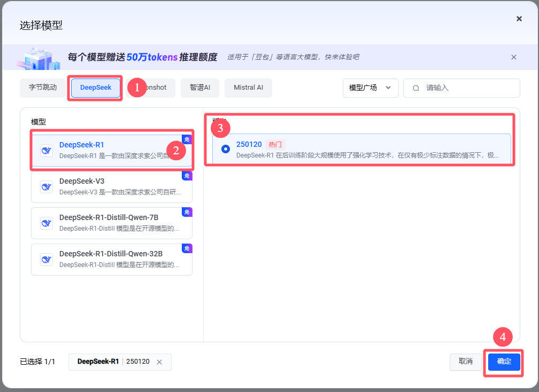This screenshot has width=539, height=392.
Task: Click the DeepSeek-R1-Distill-Qwen-7B whale icon
Action: coord(47,223)
